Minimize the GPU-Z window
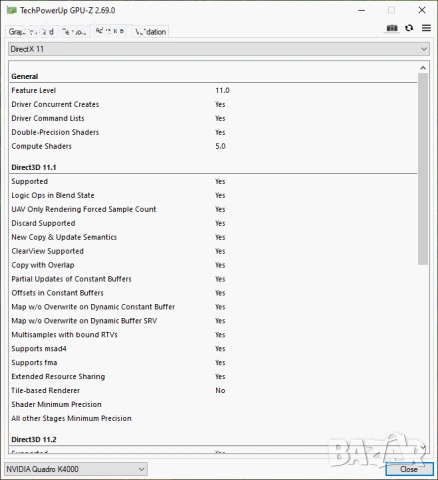 362,10
